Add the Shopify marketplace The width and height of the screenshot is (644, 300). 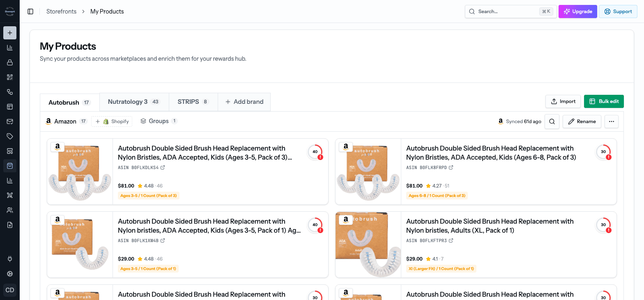pyautogui.click(x=112, y=121)
